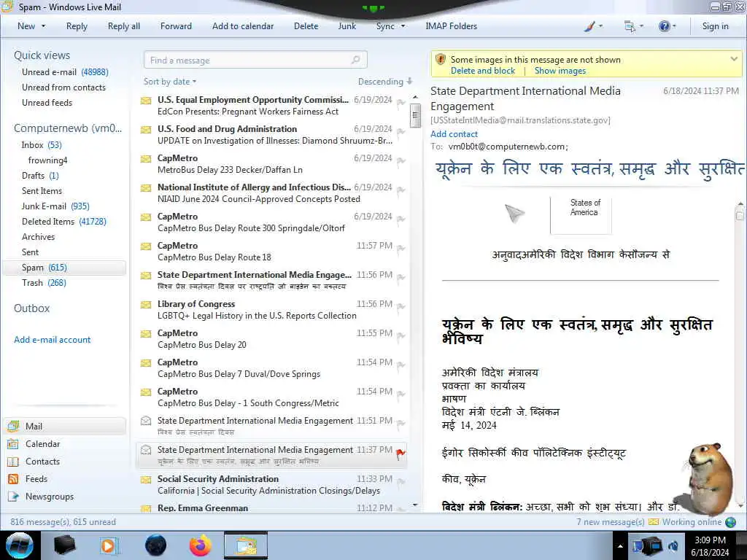Open Contacts section icon in sidebar
The width and height of the screenshot is (747, 560).
(13, 462)
